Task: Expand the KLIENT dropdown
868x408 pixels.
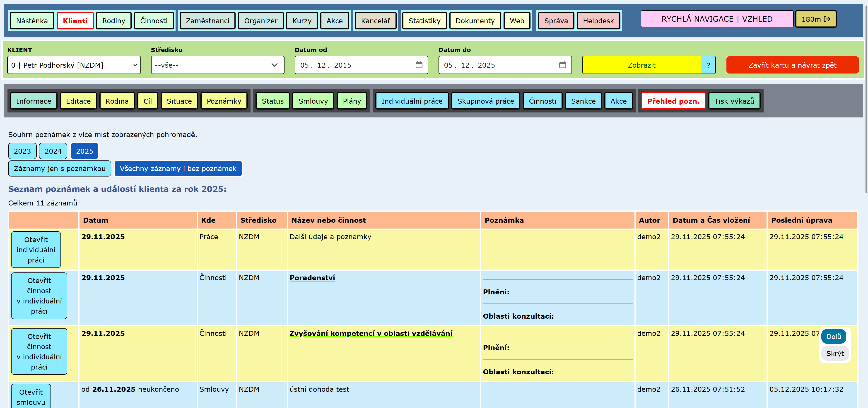Action: click(x=74, y=65)
